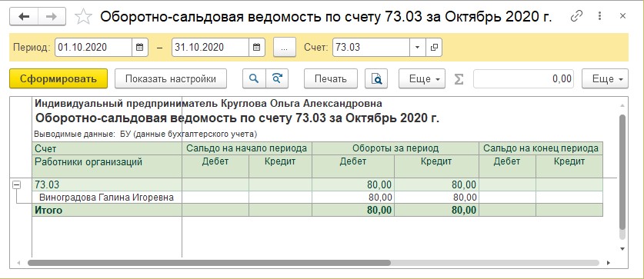Open calendar for start date 01.10.2020
Screen dimensions: 644x279
point(139,47)
